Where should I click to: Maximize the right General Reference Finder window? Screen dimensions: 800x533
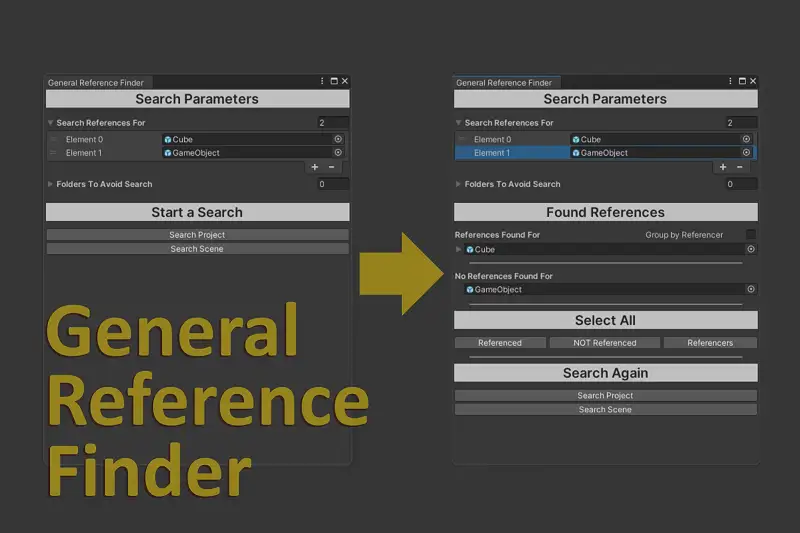(x=742, y=81)
